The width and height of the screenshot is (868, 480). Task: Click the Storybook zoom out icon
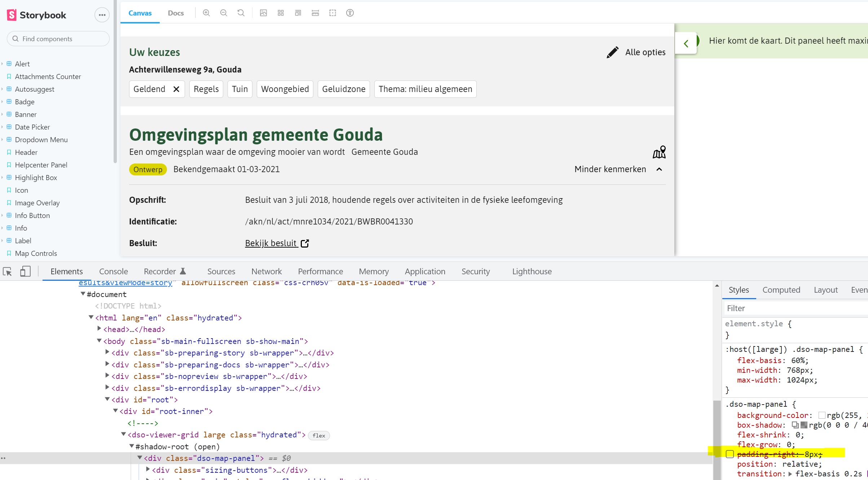[x=224, y=13]
